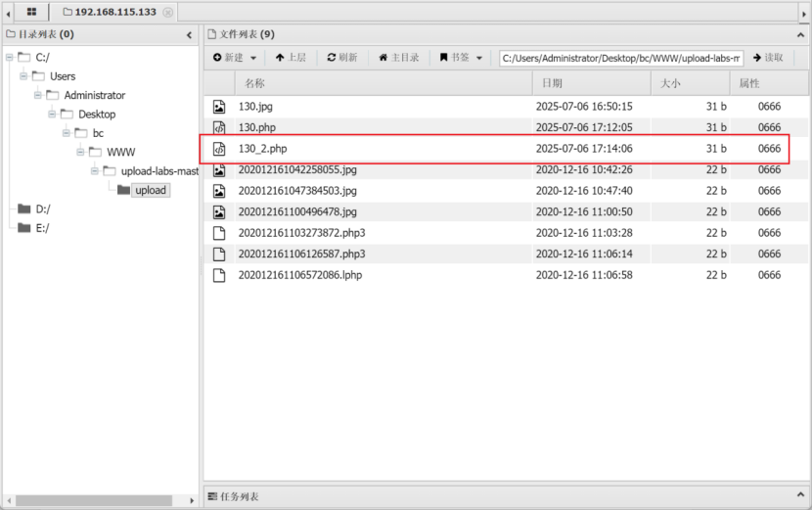Select the WWW folder in tree
Viewport: 812px width, 510px height.
pyautogui.click(x=120, y=152)
